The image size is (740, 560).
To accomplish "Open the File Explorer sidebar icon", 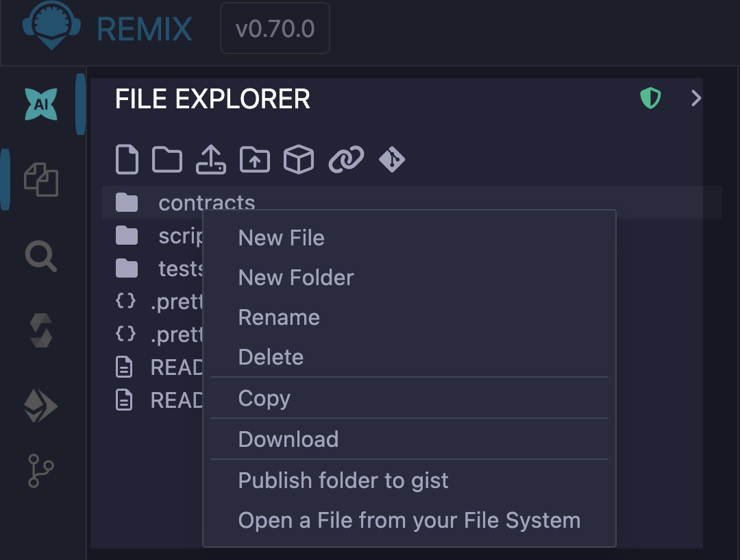I will coord(41,180).
